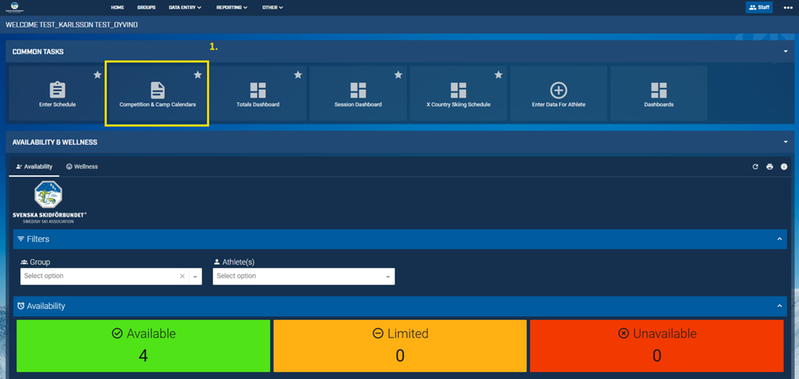Click the print icon in Availability panel
This screenshot has height=379, width=799.
[769, 167]
